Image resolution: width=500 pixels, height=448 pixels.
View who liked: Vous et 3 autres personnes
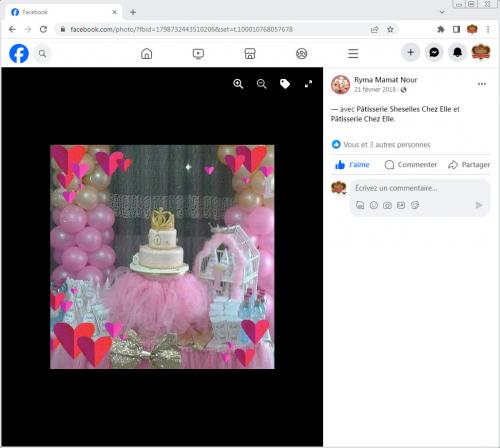387,145
